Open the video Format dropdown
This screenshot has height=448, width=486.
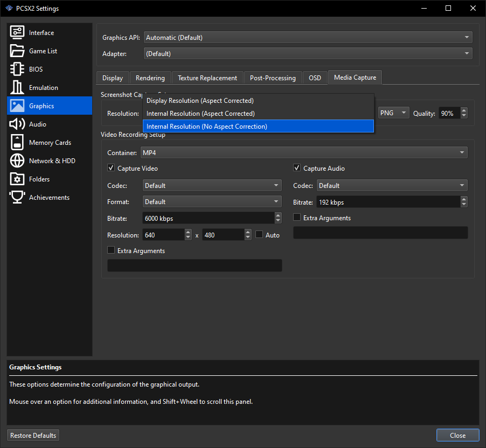click(x=212, y=202)
